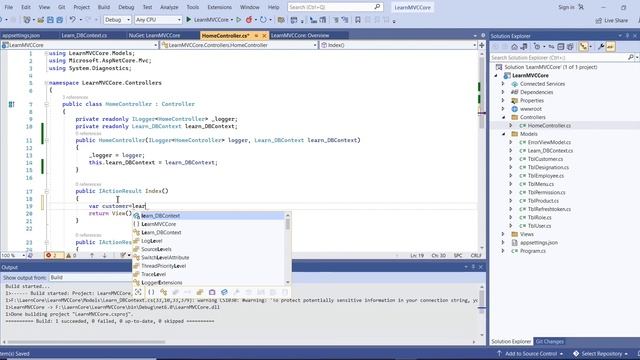The width and height of the screenshot is (640, 360).
Task: Click the Open File folder icon
Action: point(40,20)
